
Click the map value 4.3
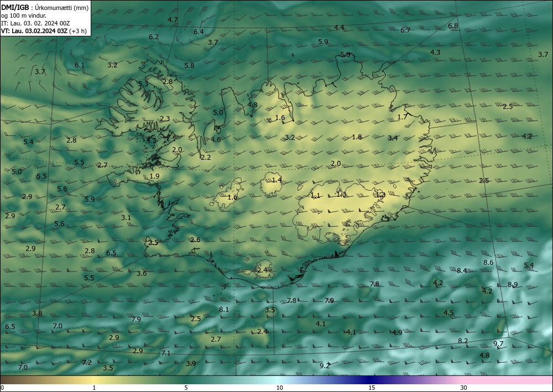point(435,52)
